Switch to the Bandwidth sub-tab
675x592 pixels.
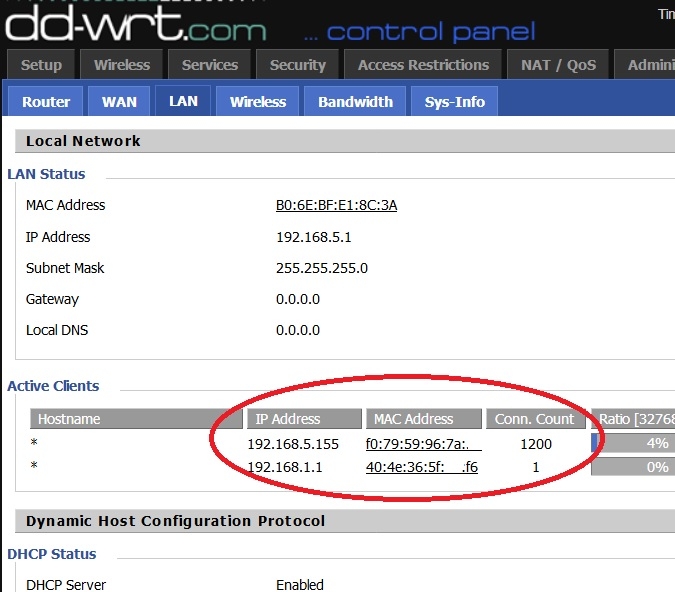[355, 102]
